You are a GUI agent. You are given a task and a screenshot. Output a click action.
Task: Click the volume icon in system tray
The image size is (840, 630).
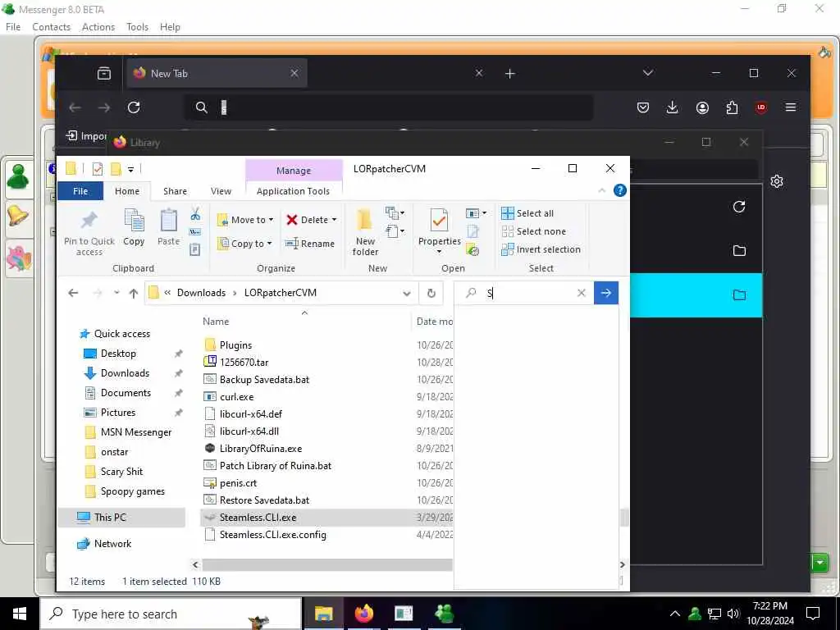[733, 614]
